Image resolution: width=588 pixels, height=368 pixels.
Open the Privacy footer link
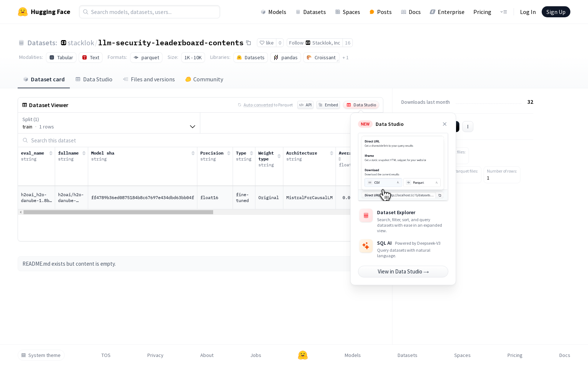155,355
